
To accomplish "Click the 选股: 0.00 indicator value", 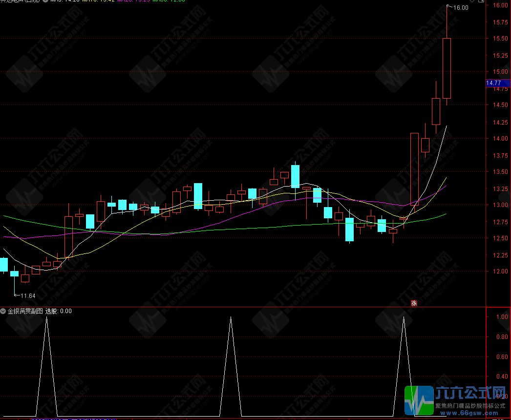I will click(58, 311).
